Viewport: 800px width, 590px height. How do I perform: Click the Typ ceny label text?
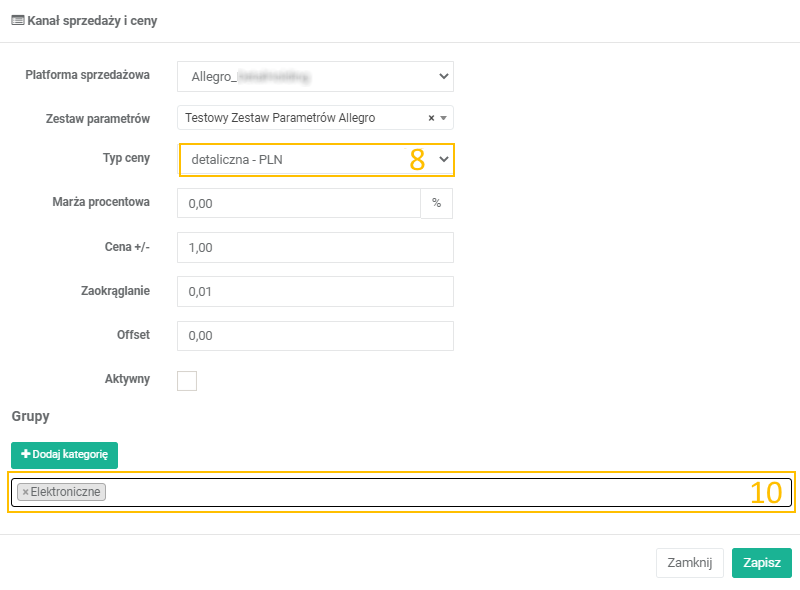(x=126, y=158)
